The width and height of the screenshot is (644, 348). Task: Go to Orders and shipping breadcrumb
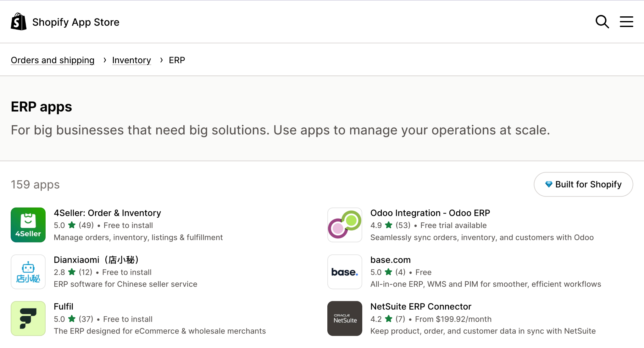pyautogui.click(x=53, y=60)
